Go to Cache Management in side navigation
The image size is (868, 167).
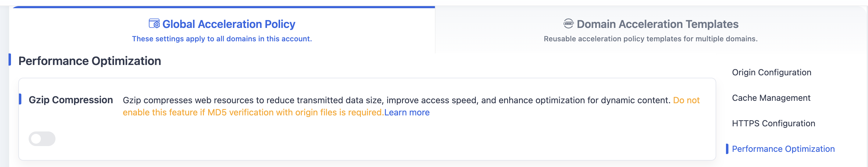point(771,98)
